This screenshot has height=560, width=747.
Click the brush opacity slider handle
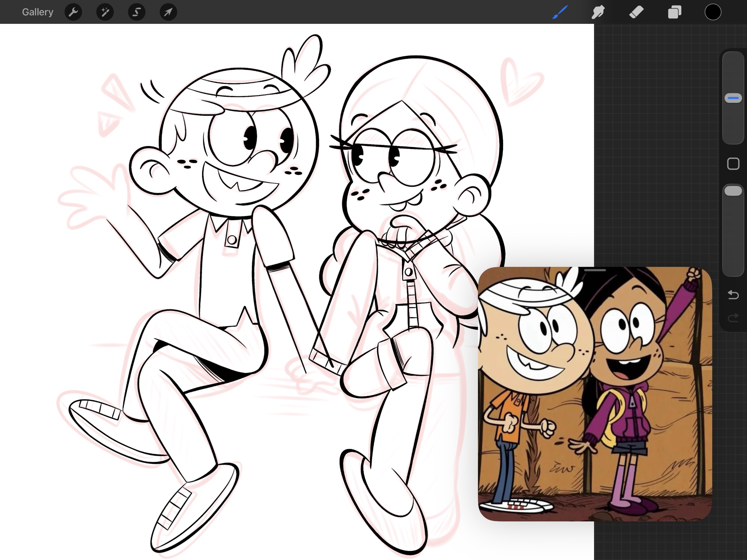(733, 191)
